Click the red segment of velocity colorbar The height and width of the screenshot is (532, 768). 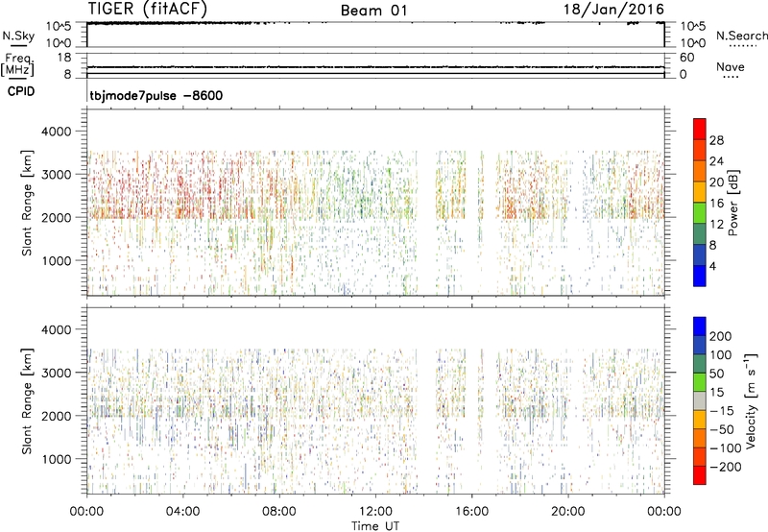coord(700,475)
